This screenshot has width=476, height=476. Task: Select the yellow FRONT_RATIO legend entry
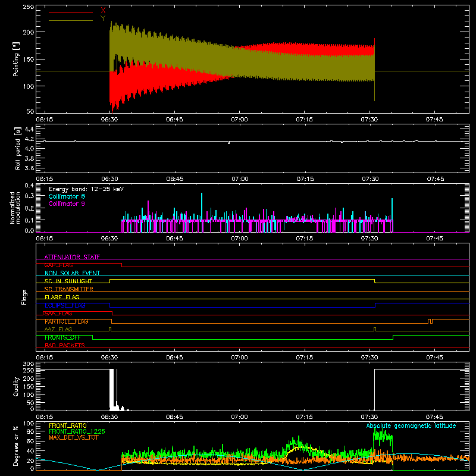click(68, 425)
